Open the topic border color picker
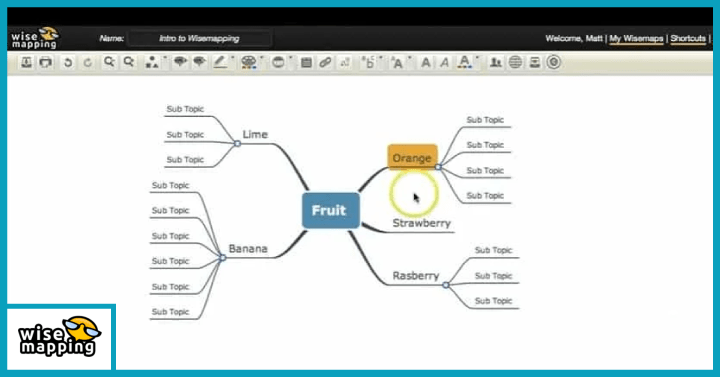Image resolution: width=720 pixels, height=377 pixels. click(220, 62)
